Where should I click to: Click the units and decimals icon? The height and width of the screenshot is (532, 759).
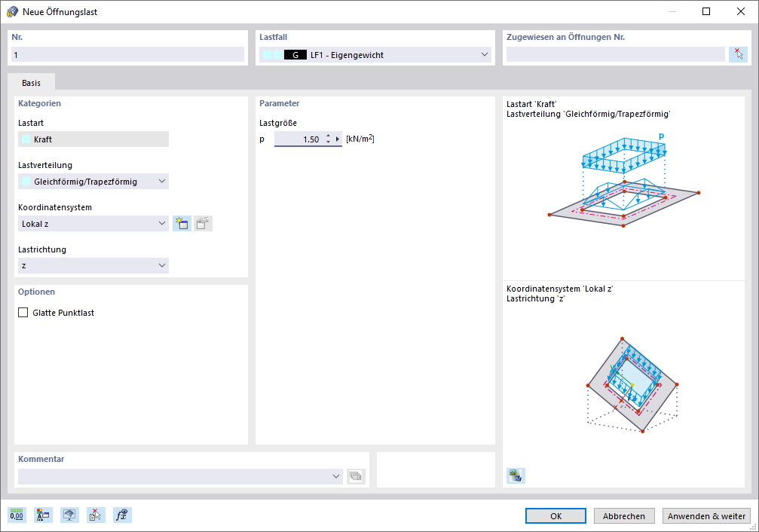(17, 515)
